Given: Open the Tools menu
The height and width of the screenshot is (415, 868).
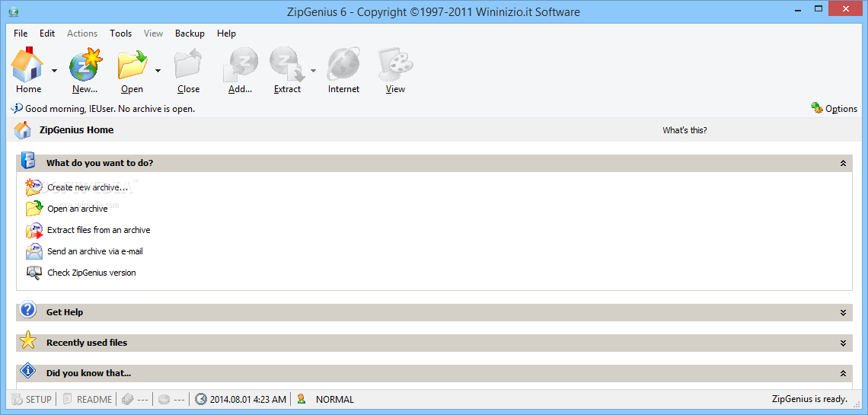Looking at the screenshot, I should (x=120, y=34).
